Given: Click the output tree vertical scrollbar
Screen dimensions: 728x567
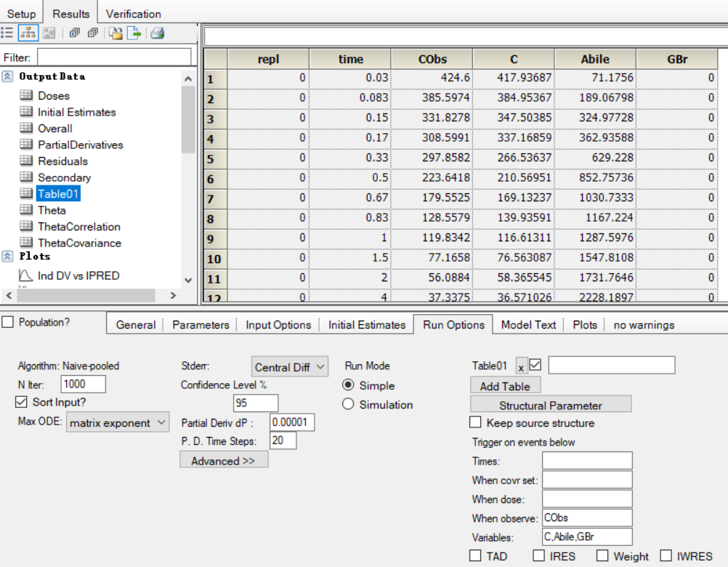Looking at the screenshot, I should pyautogui.click(x=188, y=180).
